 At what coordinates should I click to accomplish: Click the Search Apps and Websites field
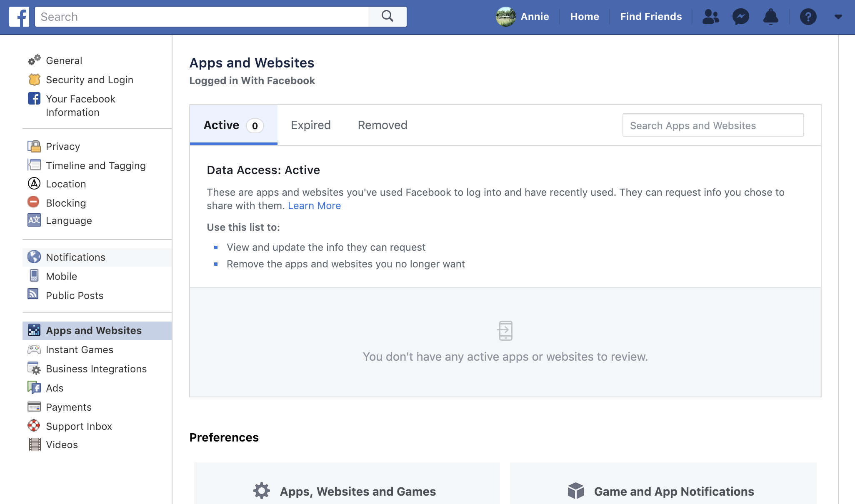[x=713, y=125]
